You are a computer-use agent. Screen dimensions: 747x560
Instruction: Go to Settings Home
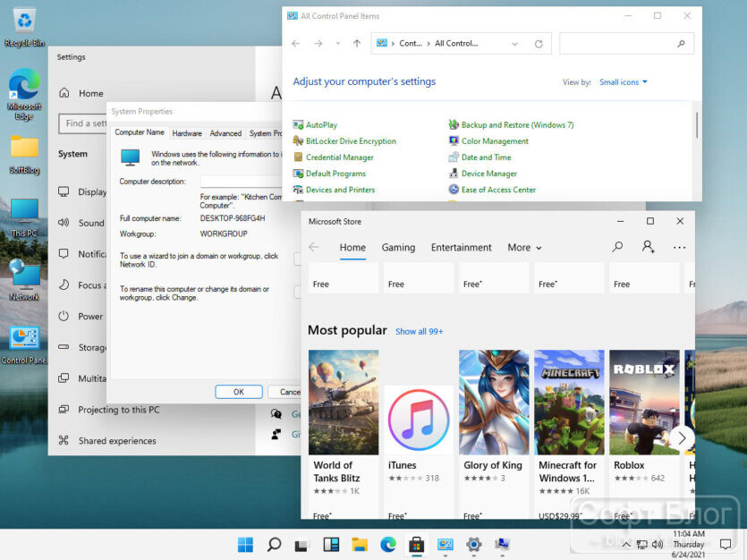coord(81,93)
